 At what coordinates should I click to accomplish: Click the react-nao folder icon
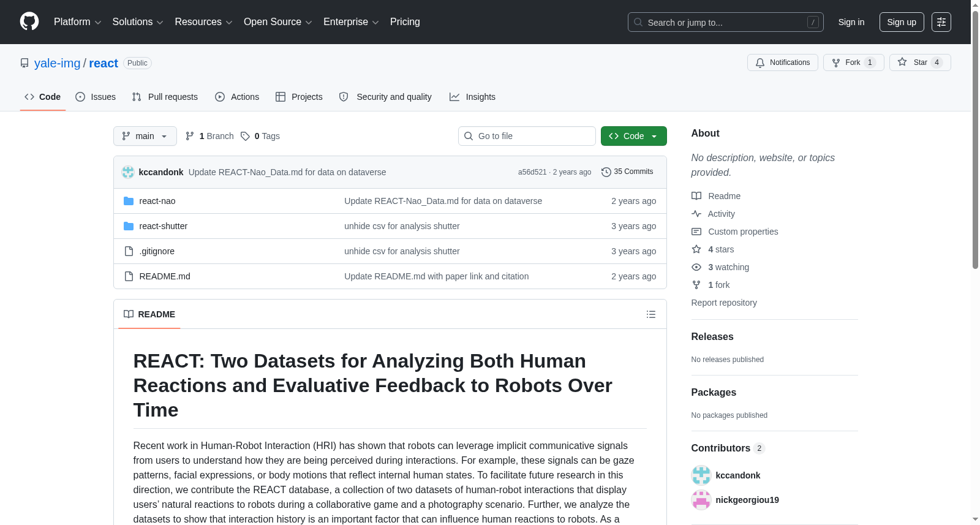(x=129, y=201)
